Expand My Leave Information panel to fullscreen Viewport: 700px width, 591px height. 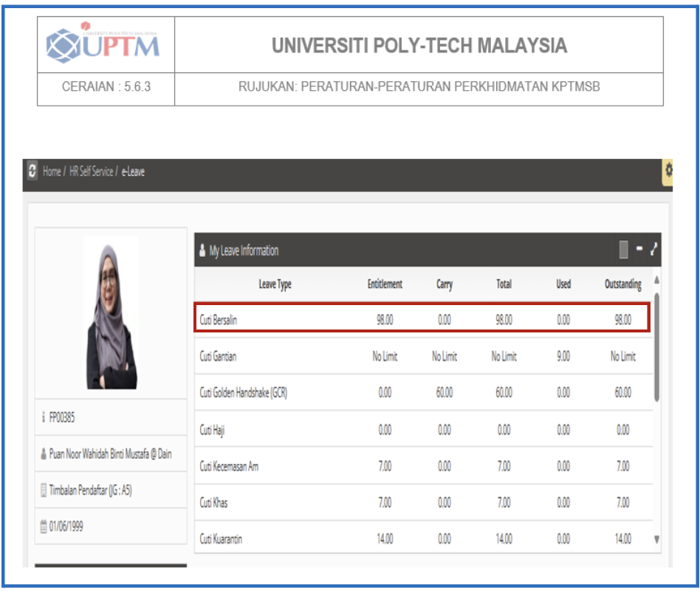tap(653, 250)
